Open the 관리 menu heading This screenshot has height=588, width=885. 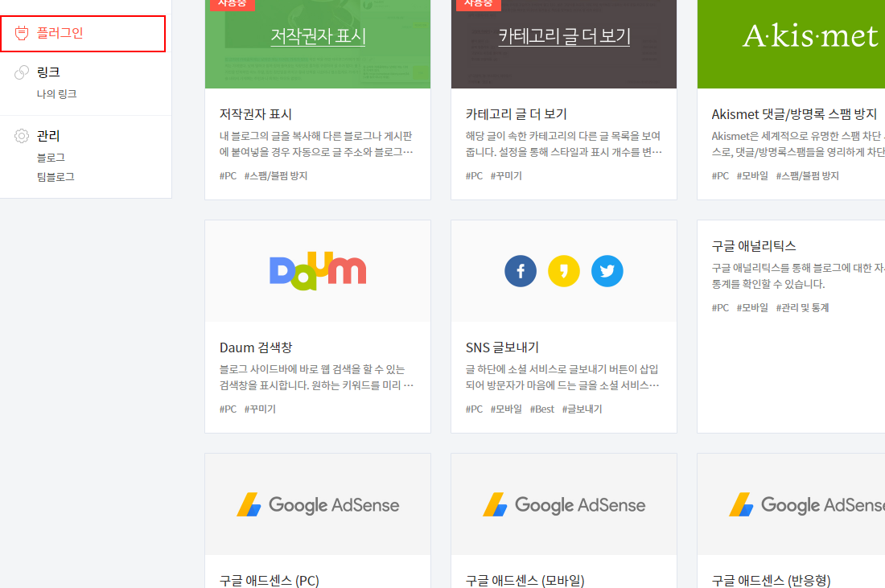click(x=48, y=136)
